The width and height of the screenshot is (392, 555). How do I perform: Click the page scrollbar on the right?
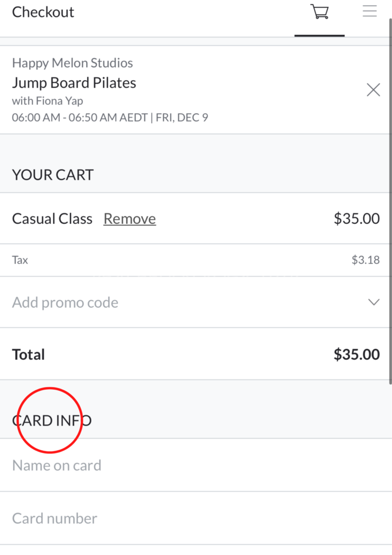(x=390, y=201)
